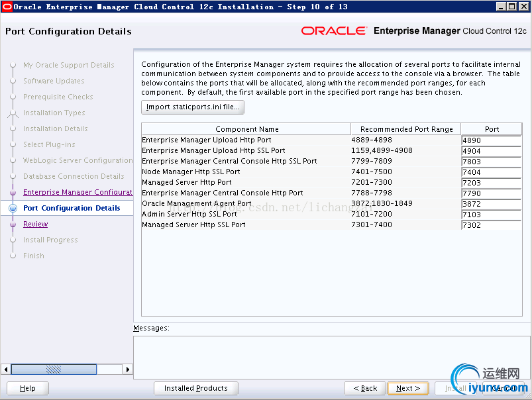
Task: Click range value 7201-7300
Action: (x=372, y=182)
